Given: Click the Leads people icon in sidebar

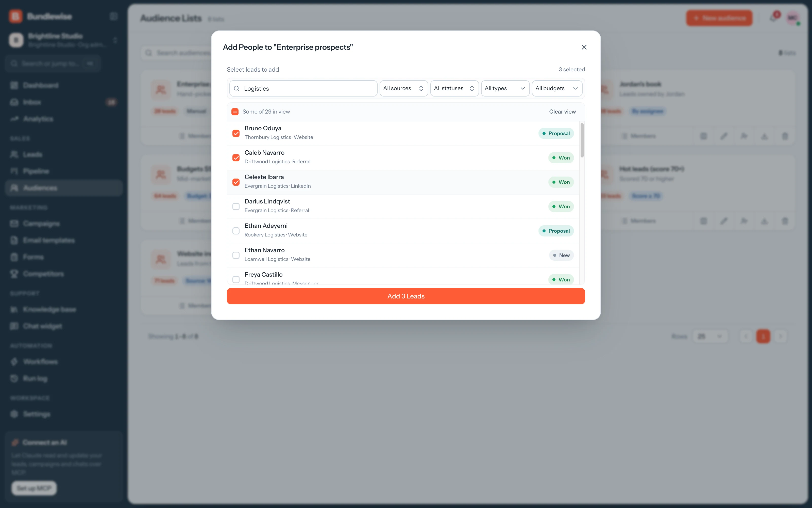Looking at the screenshot, I should click(14, 154).
